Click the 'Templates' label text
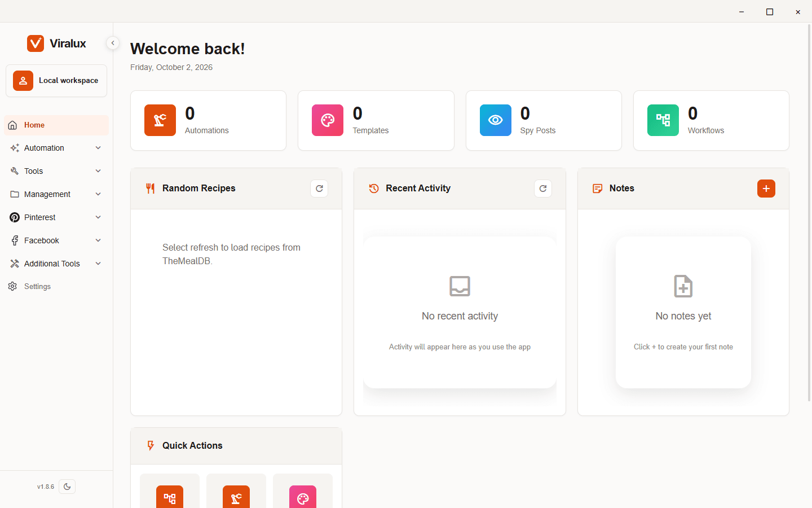Image resolution: width=812 pixels, height=508 pixels. (x=370, y=130)
